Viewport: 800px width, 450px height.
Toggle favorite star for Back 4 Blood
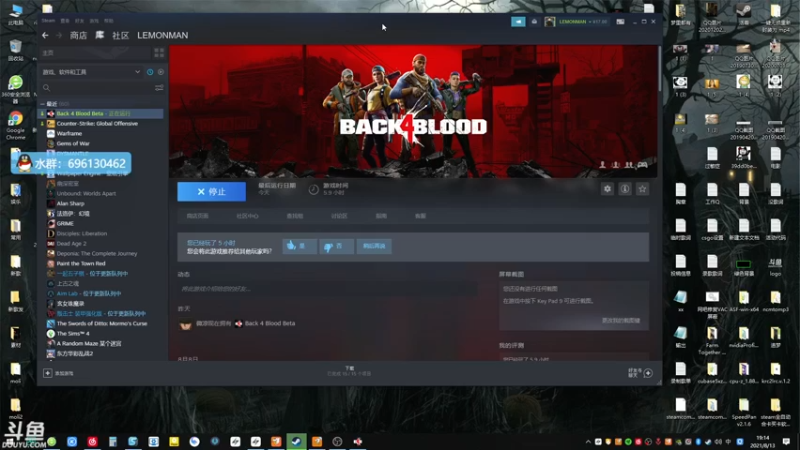pos(642,189)
